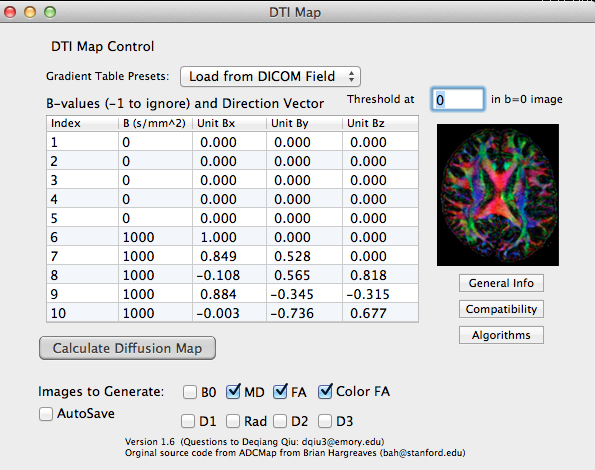Open the Compatibility button
Viewport: 595px width, 470px height.
coord(501,309)
